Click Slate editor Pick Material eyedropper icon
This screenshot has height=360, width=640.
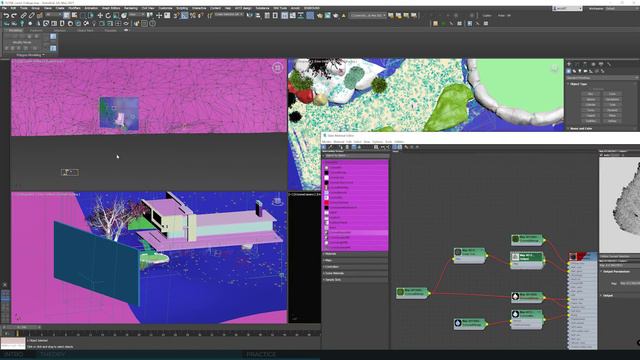tap(331, 147)
